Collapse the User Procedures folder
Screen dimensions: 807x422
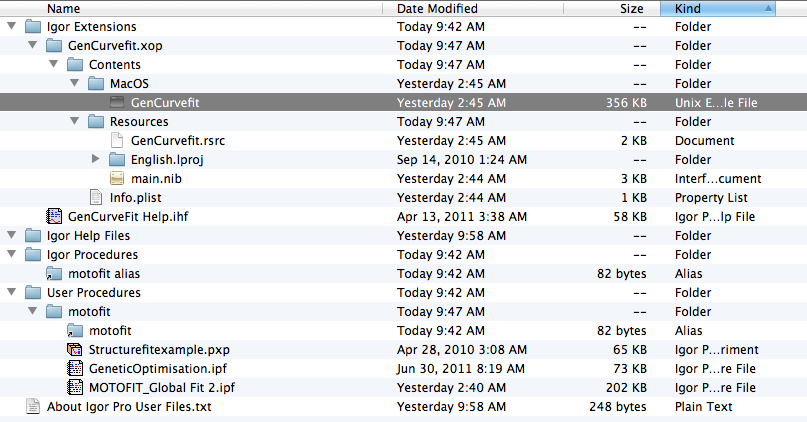tap(11, 292)
